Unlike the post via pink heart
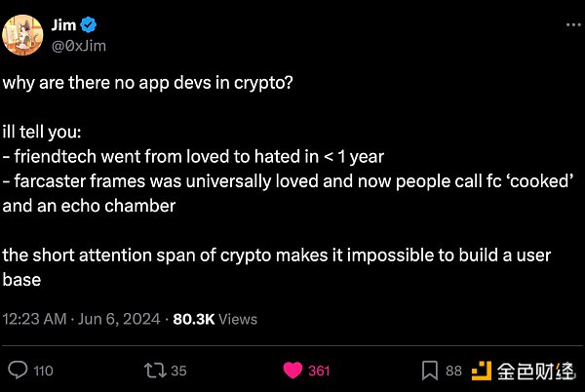Viewport: 585px width, 392px height. coord(292,370)
